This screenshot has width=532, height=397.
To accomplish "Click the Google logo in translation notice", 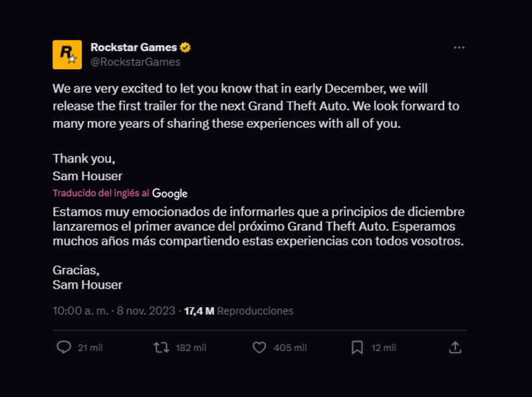I will coord(170,194).
